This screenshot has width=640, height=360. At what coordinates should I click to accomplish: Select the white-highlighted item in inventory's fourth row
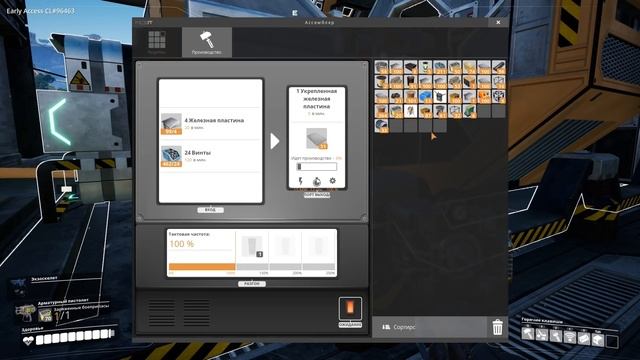pos(411,111)
